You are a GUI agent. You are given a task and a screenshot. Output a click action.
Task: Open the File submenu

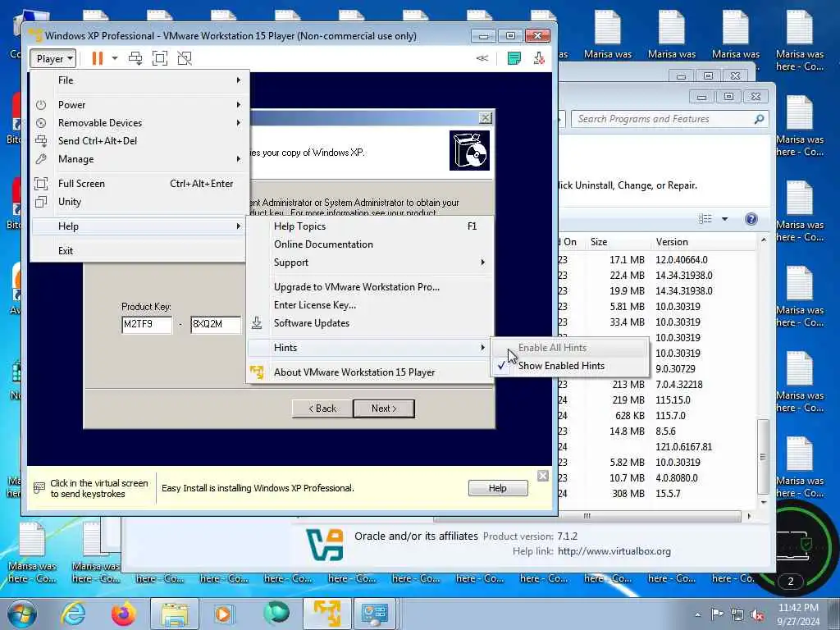140,80
